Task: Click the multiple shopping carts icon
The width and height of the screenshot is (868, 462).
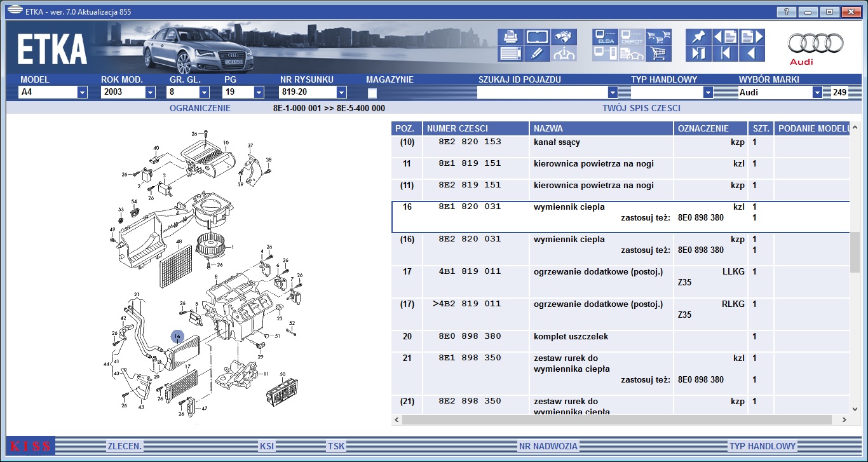Action: click(x=659, y=37)
